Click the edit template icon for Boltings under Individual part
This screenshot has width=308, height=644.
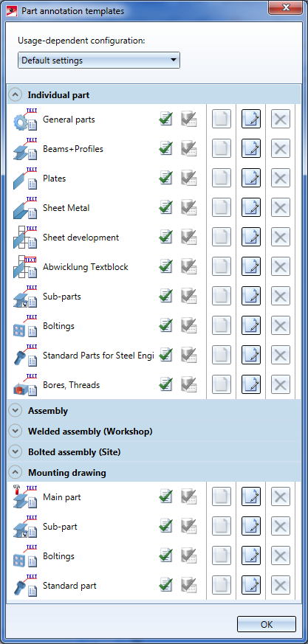(x=251, y=326)
